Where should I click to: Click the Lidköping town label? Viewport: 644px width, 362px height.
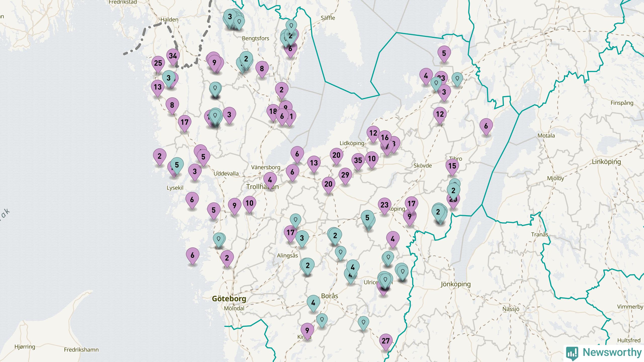(352, 143)
